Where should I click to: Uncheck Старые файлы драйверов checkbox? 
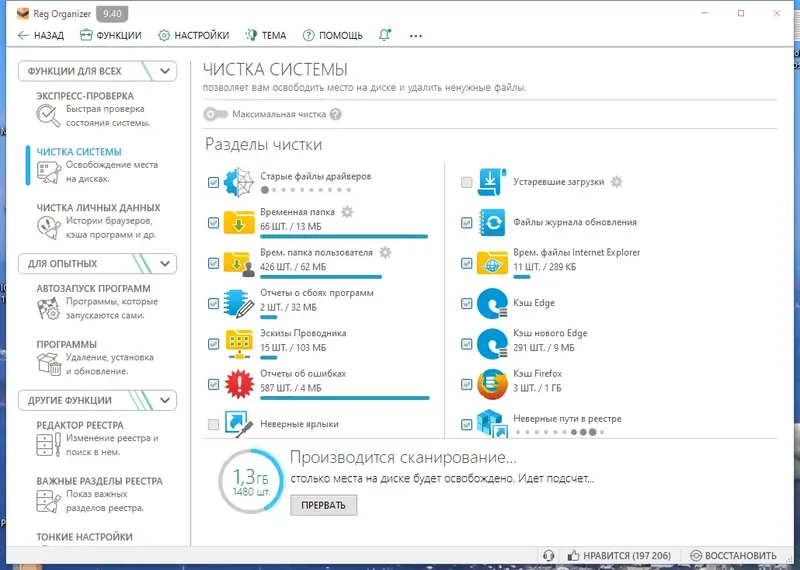[213, 182]
